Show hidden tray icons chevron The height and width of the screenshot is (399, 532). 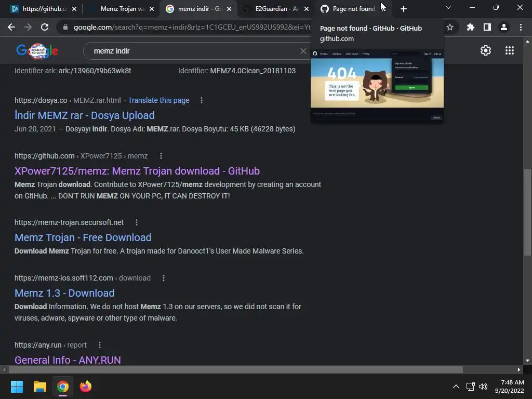click(456, 387)
